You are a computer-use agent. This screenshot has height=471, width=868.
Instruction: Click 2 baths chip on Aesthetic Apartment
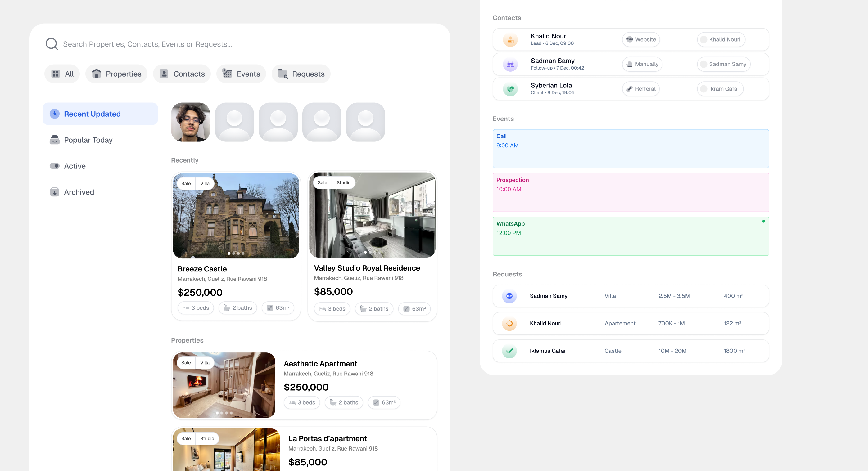(344, 402)
